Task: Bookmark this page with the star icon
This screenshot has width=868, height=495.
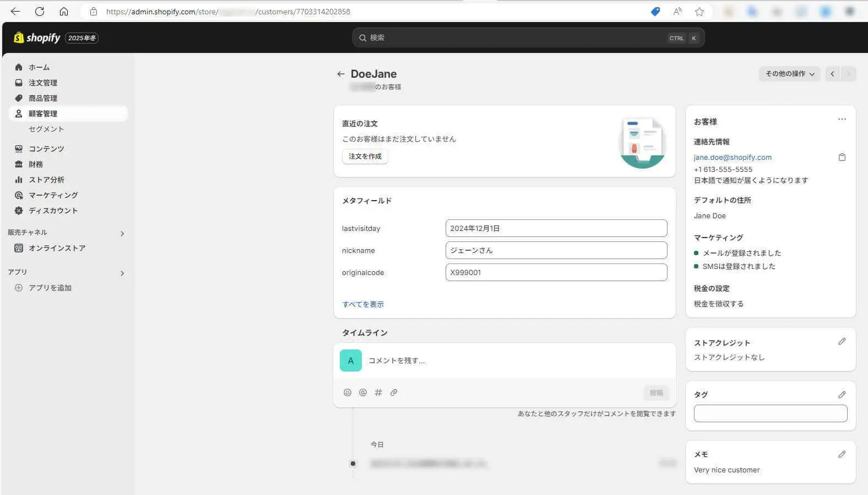Action: pyautogui.click(x=699, y=12)
